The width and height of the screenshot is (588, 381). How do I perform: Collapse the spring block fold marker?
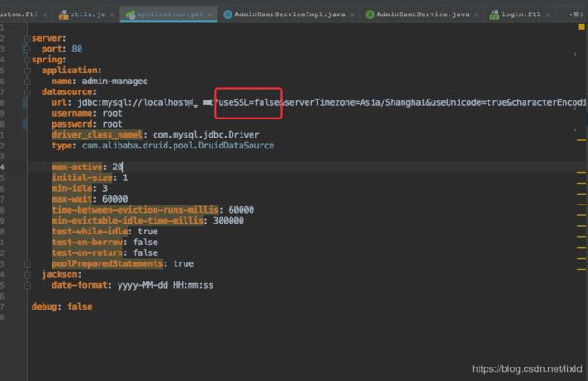pyautogui.click(x=27, y=60)
